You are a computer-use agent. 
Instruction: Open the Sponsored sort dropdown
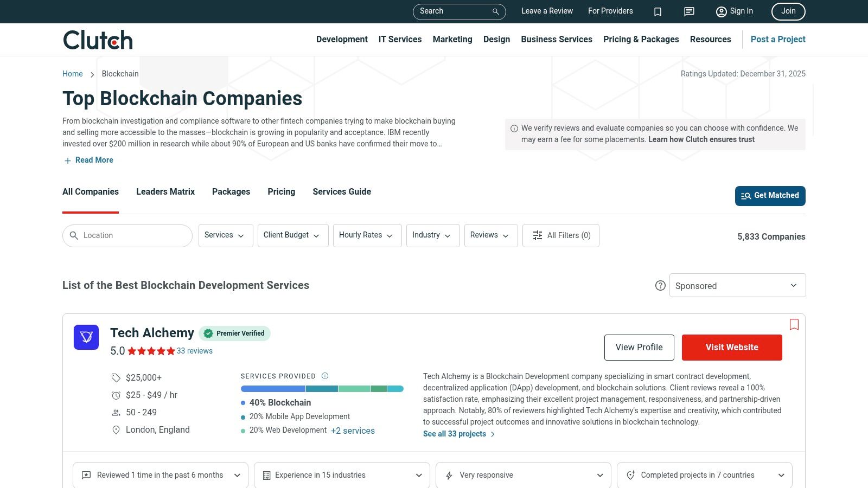tap(737, 285)
